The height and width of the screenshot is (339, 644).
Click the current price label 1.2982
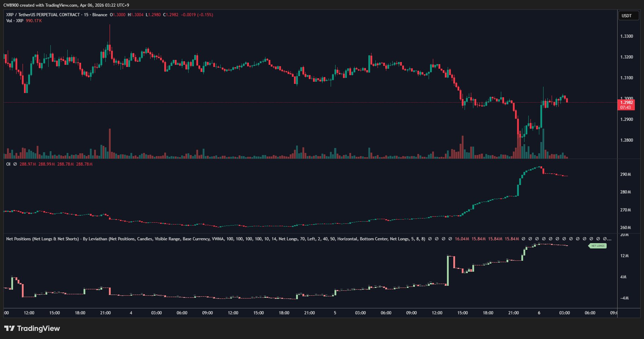(626, 103)
